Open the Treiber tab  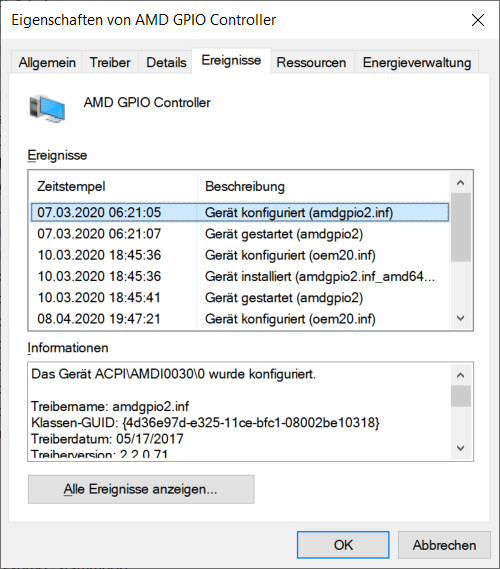(110, 62)
